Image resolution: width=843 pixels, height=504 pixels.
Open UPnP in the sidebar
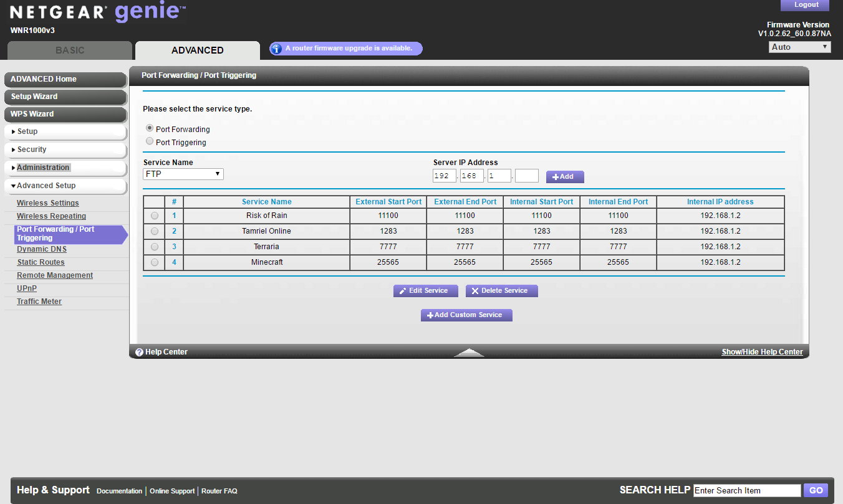point(27,288)
